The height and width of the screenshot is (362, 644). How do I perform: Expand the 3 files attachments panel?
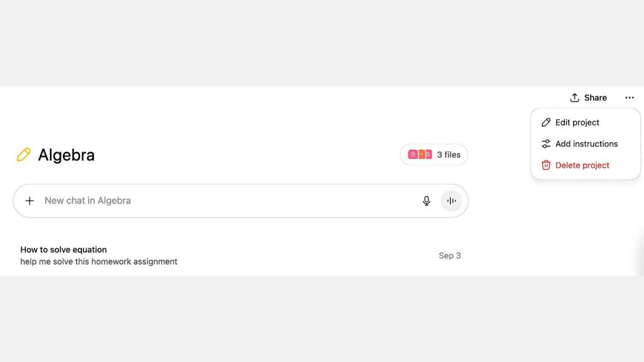(x=434, y=154)
